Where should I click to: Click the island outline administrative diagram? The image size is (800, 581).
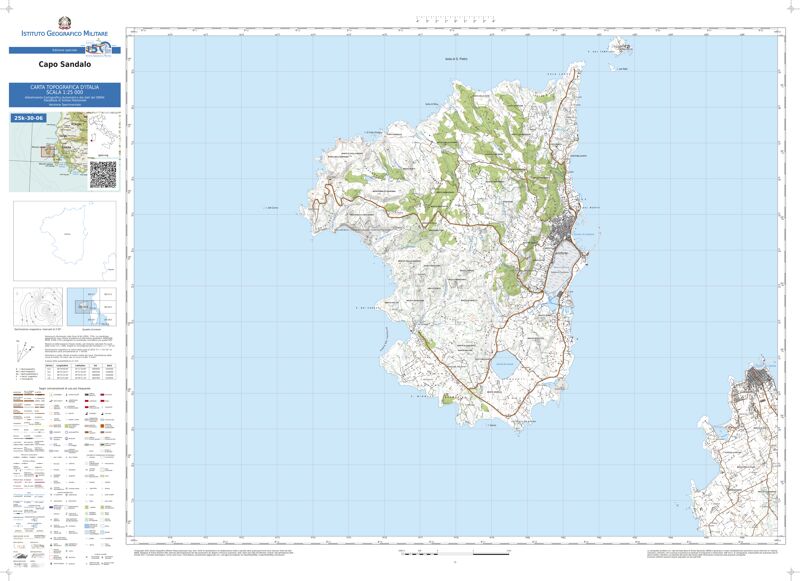coord(64,241)
